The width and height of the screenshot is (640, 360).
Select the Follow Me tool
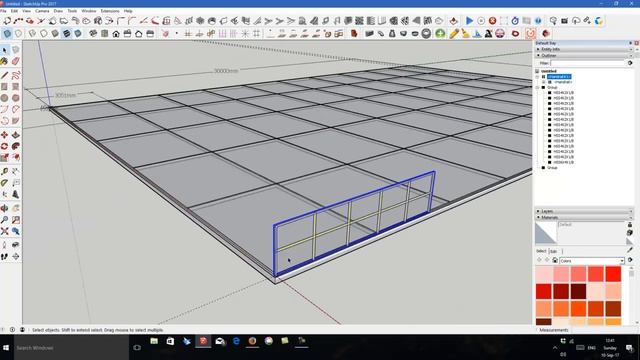coord(16,146)
